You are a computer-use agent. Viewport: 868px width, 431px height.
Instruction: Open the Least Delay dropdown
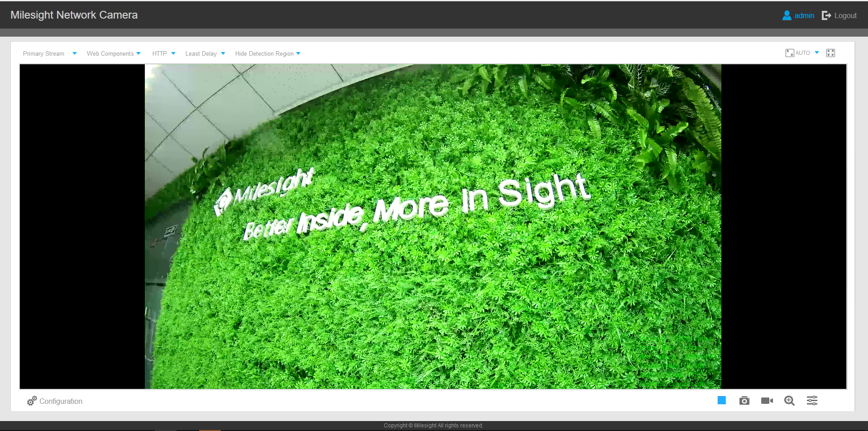(x=205, y=53)
